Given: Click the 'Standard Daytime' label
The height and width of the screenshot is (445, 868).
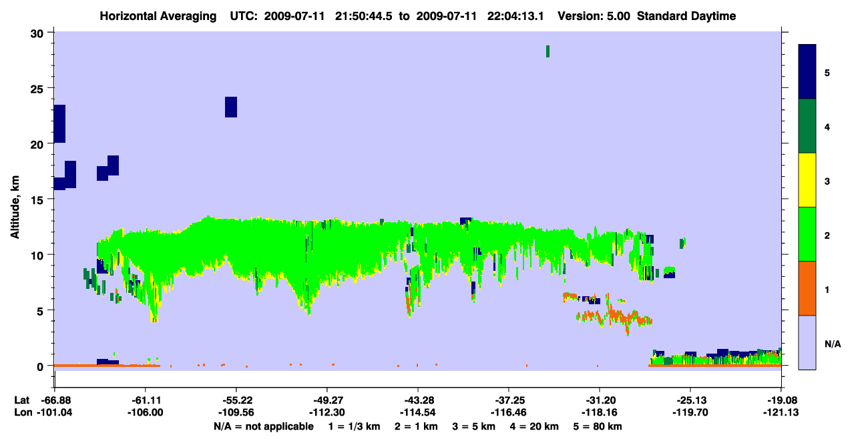Looking at the screenshot, I should click(x=686, y=16).
